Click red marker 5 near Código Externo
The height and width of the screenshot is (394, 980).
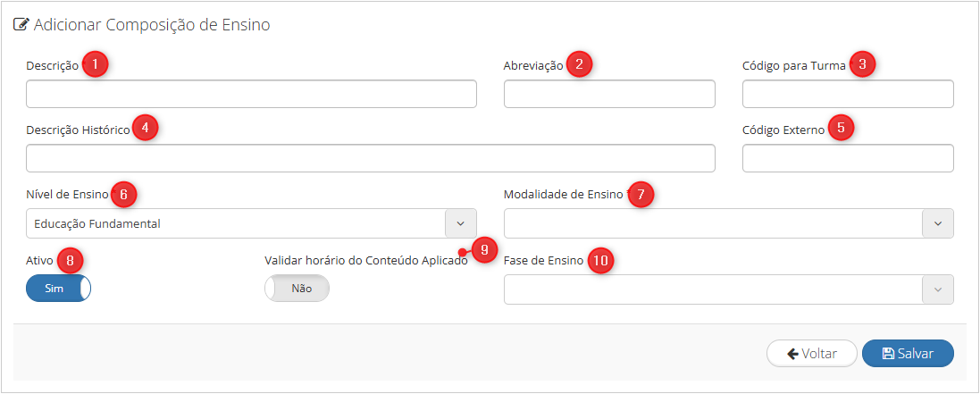point(841,129)
